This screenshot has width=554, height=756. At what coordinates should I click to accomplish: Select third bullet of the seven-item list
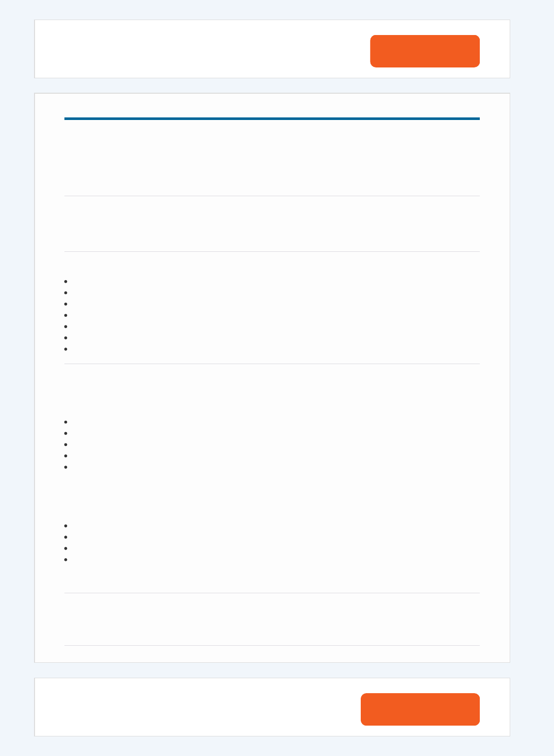click(x=66, y=304)
